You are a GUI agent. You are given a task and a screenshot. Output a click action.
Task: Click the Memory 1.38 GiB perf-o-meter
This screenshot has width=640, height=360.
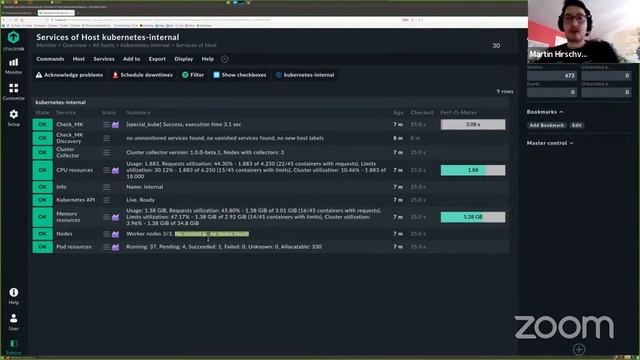[473, 217]
